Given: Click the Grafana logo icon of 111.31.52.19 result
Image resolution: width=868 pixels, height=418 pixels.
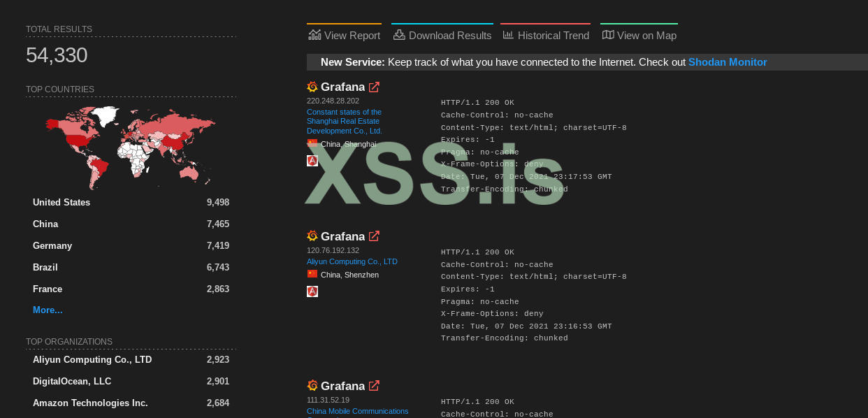Looking at the screenshot, I should (312, 386).
